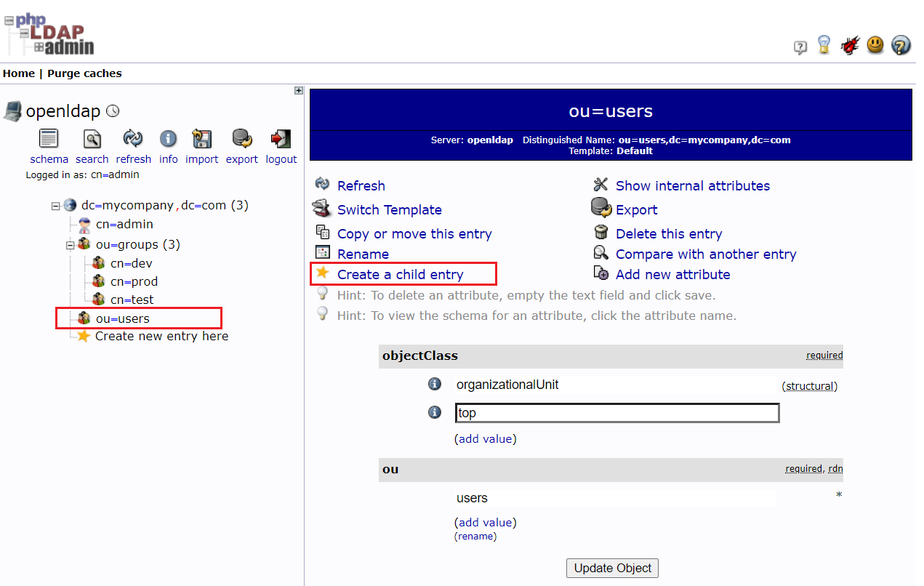This screenshot has width=924, height=586.
Task: Click the plus box above the tree panel
Action: click(x=298, y=89)
